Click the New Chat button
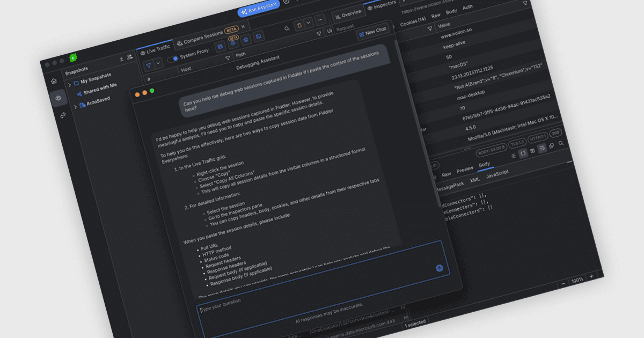Viewport: 644px width, 338px height. pos(374,32)
